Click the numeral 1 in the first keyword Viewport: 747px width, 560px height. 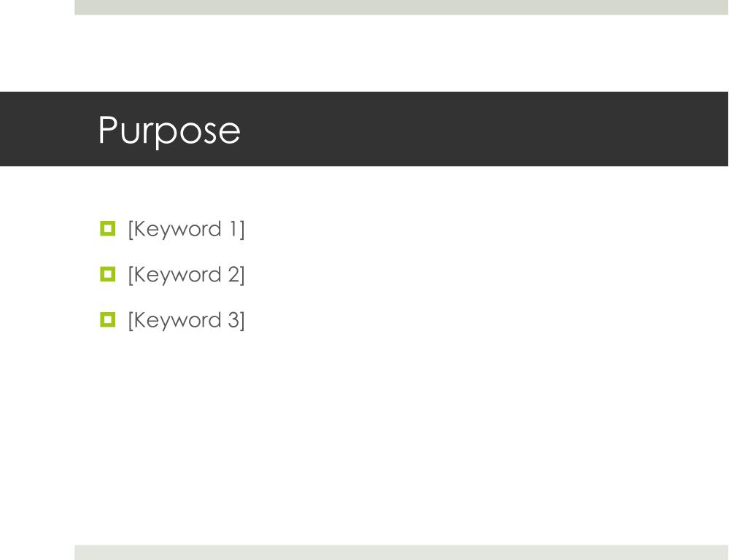click(x=234, y=228)
